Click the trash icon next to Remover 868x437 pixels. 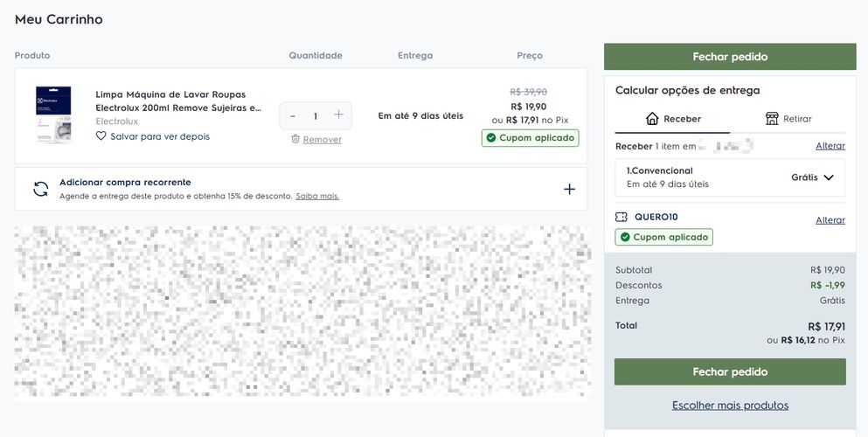tap(295, 139)
